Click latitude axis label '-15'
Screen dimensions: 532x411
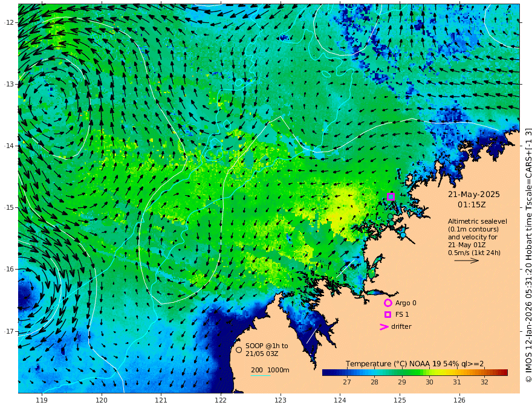[x=9, y=207]
